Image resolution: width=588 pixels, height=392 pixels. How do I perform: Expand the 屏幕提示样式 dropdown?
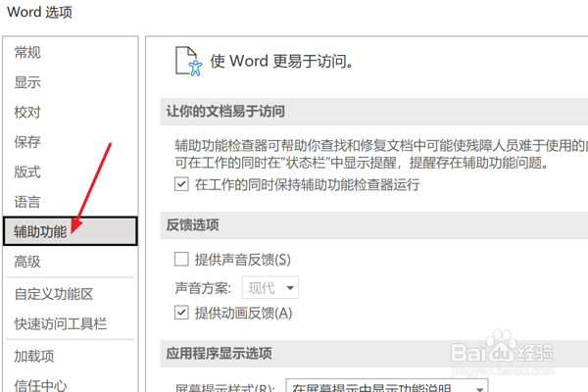387,385
